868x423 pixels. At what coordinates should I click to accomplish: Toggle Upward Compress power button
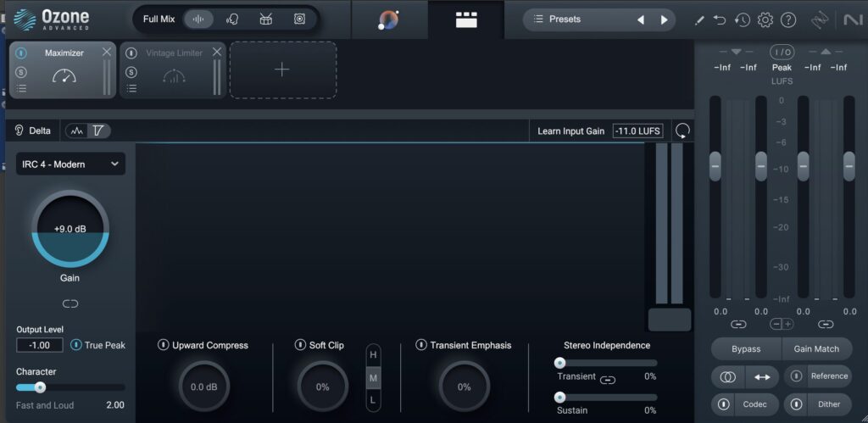[x=164, y=345]
